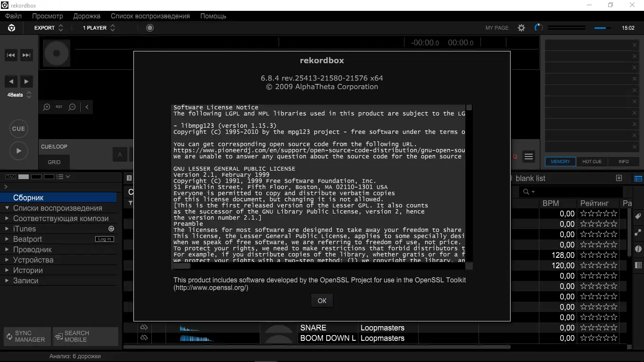Reset waveform zoom with RST
This screenshot has width=644, height=362.
pyautogui.click(x=59, y=107)
